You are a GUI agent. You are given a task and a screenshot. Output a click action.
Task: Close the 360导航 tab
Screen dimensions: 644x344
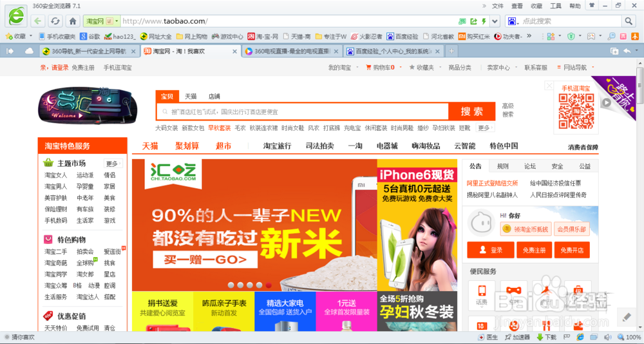(133, 52)
